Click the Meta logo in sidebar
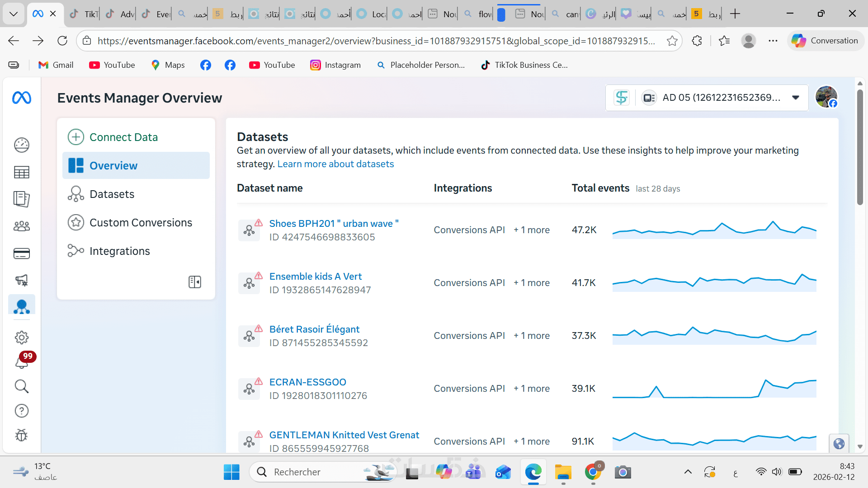The height and width of the screenshot is (488, 868). (22, 98)
